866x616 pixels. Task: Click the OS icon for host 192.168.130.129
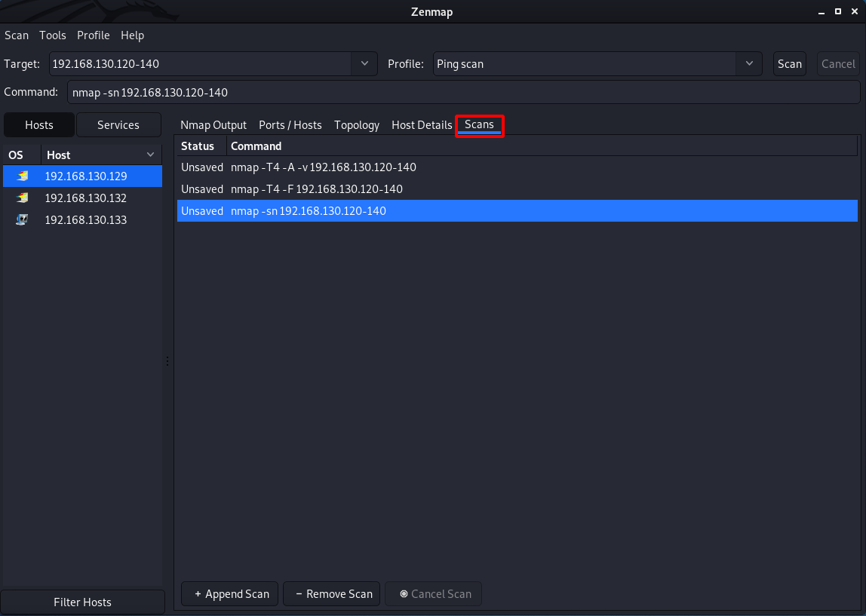tap(22, 176)
